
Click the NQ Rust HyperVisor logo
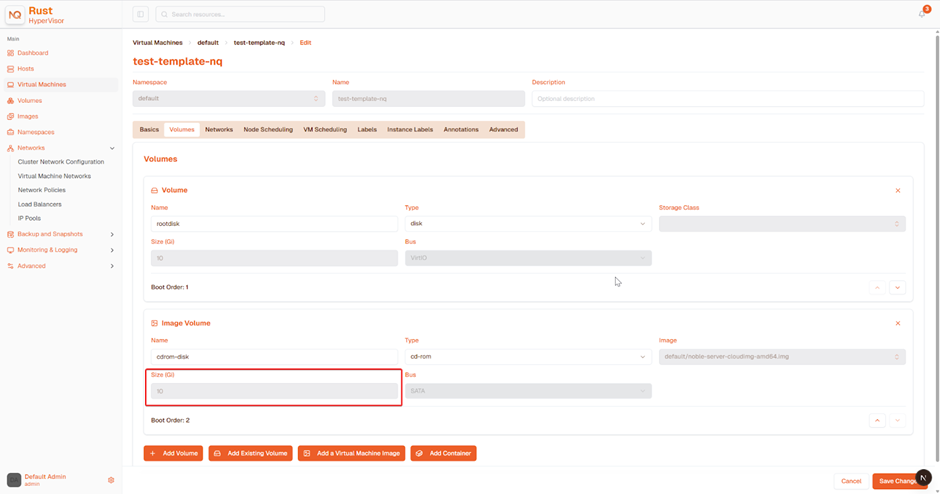coord(15,14)
